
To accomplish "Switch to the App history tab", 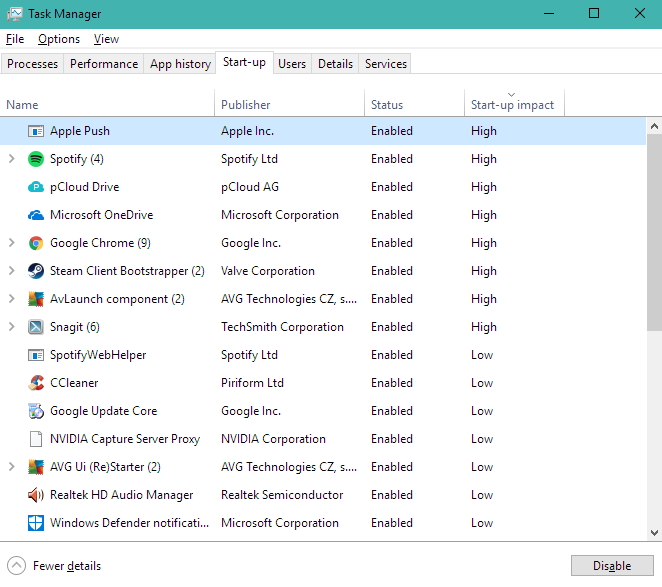I will click(x=180, y=64).
